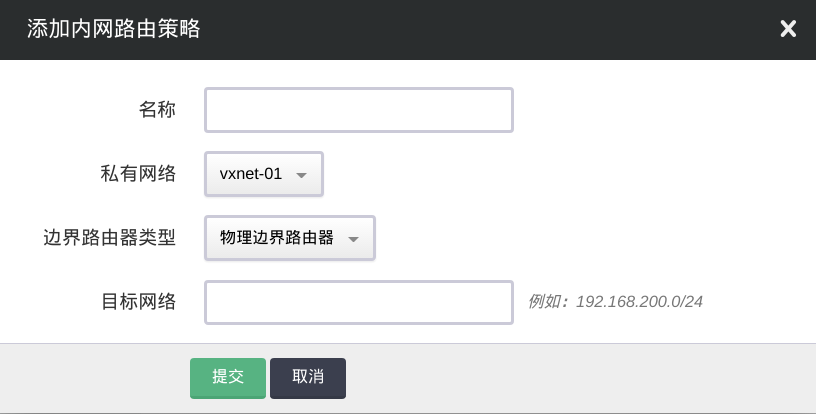The width and height of the screenshot is (816, 414).
Task: Expand the 边界路由器类型 dropdown
Action: click(289, 239)
